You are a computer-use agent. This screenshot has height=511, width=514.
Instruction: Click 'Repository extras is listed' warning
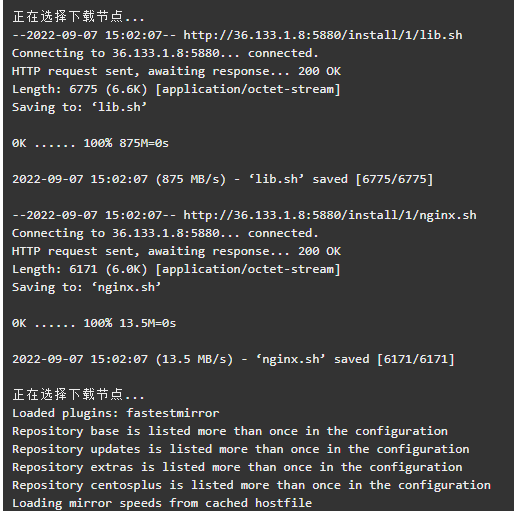237,467
